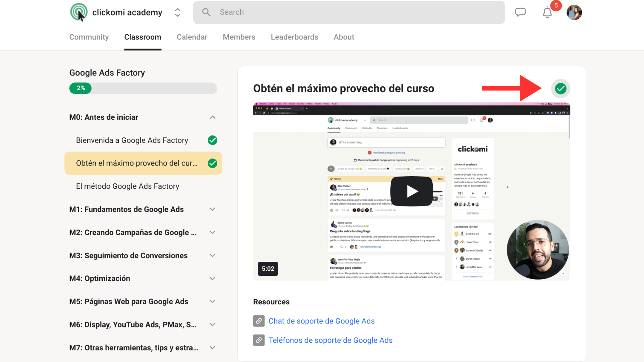The image size is (644, 362).
Task: Toggle the lesson complete checkmark beside the title
Action: (x=560, y=88)
